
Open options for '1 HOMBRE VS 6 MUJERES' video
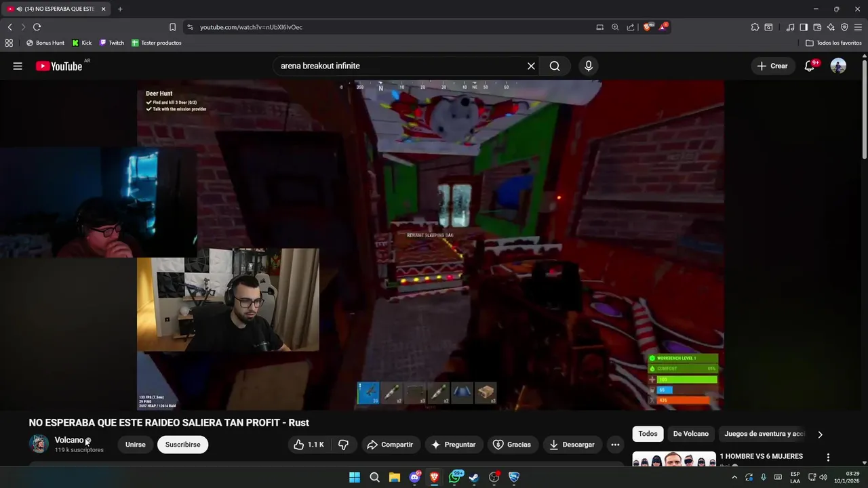point(828,457)
